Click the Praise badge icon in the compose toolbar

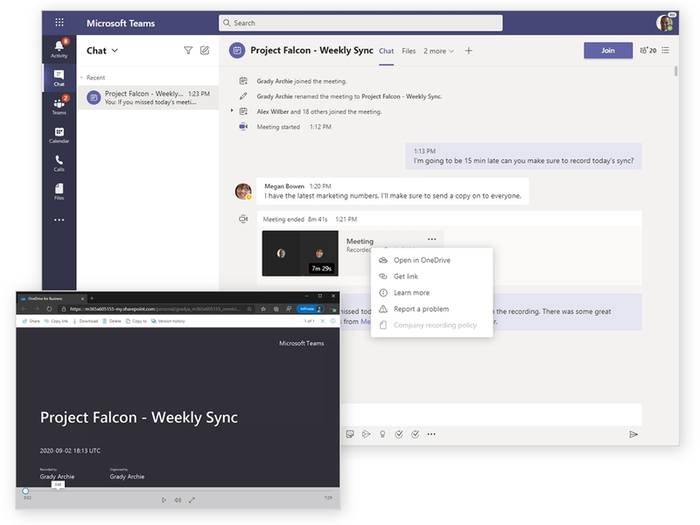(383, 434)
